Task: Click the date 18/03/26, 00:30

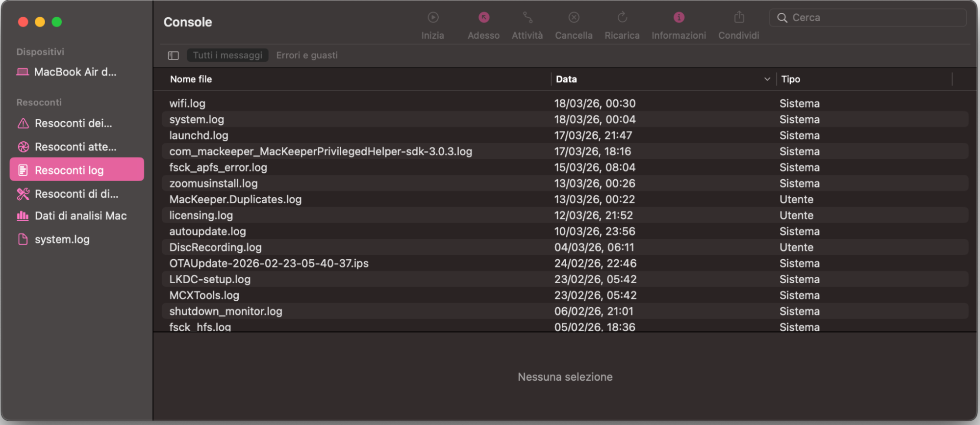Action: point(595,104)
